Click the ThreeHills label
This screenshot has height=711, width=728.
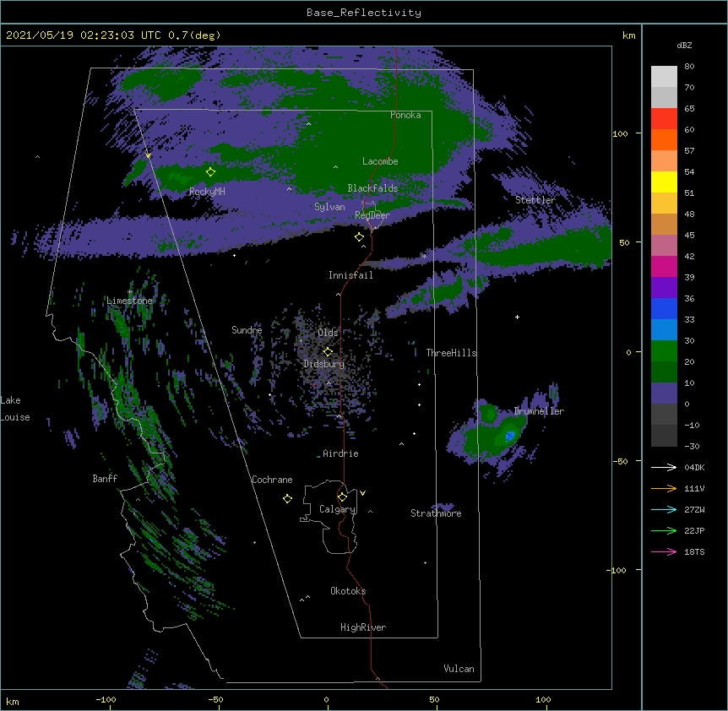(x=451, y=353)
